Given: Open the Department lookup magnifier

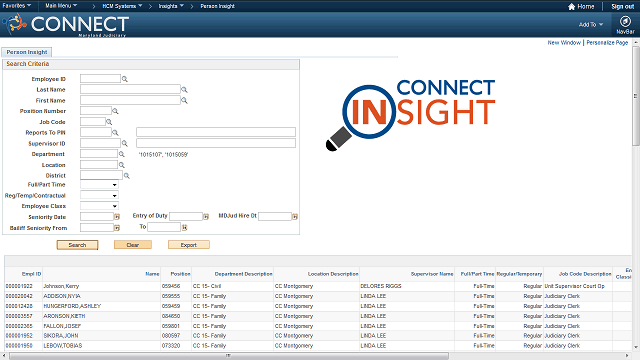Looking at the screenshot, I should pos(121,154).
